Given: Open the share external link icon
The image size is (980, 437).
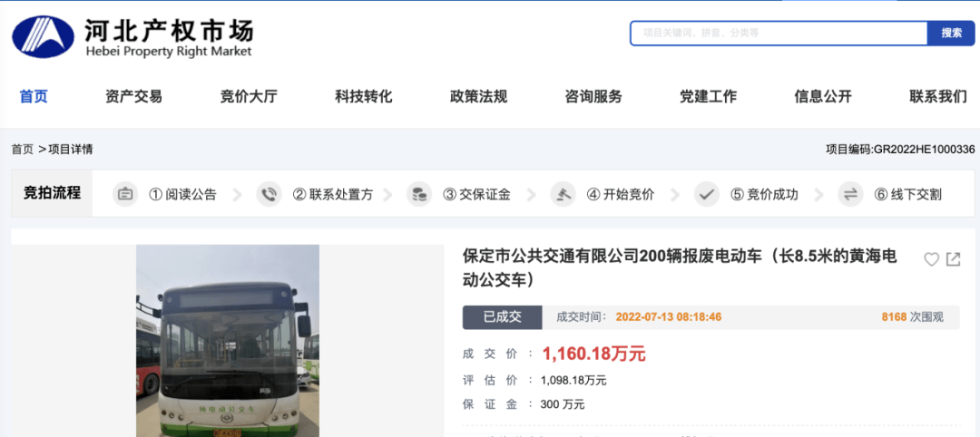Looking at the screenshot, I should [953, 259].
